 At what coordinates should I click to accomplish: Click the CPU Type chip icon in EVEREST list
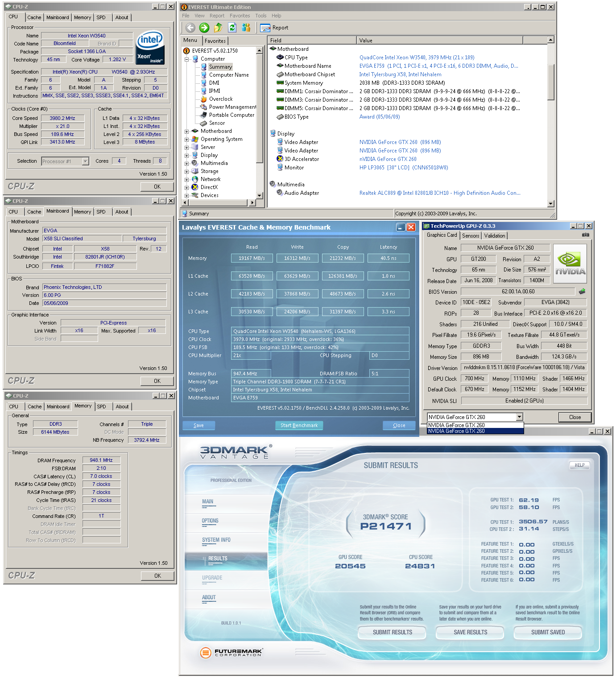pyautogui.click(x=280, y=58)
